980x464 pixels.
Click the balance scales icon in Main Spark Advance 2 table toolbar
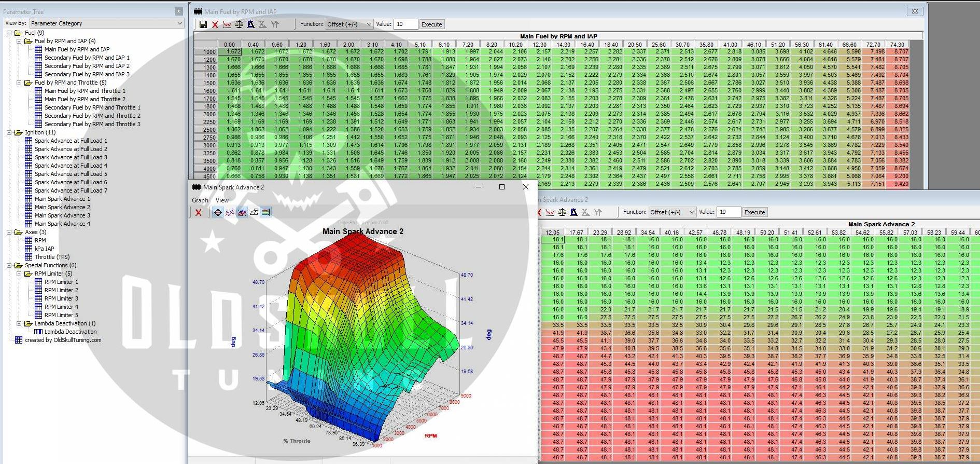click(x=562, y=212)
